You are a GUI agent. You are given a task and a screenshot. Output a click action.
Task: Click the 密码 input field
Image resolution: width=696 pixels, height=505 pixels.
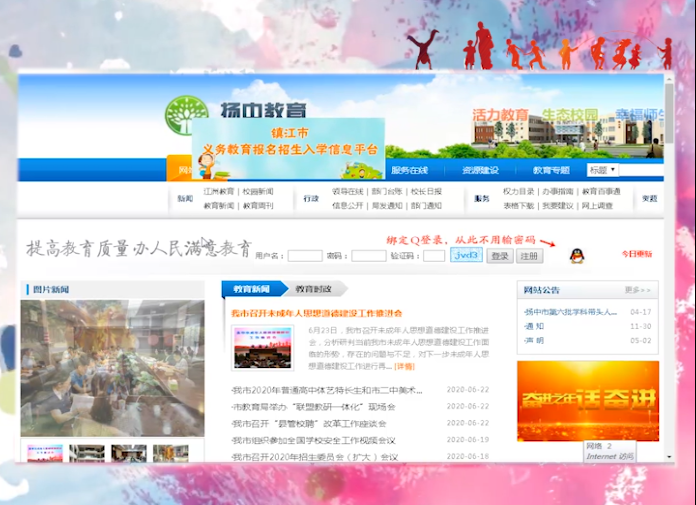(369, 256)
